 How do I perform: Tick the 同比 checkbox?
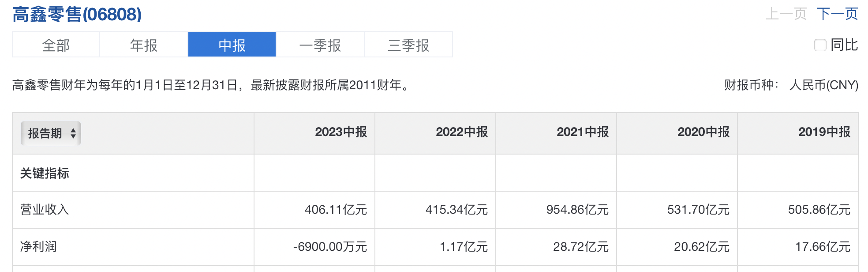point(820,45)
